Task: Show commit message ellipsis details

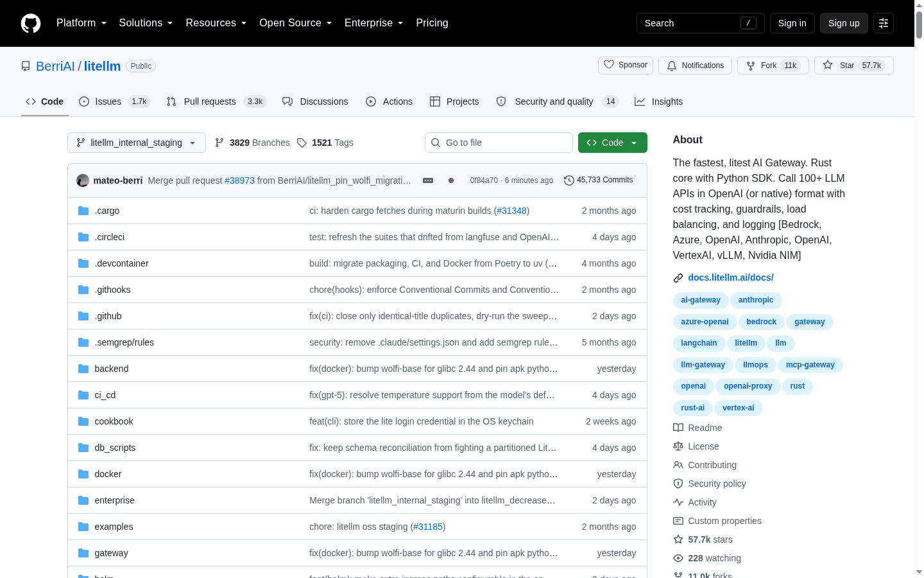Action: pos(428,180)
